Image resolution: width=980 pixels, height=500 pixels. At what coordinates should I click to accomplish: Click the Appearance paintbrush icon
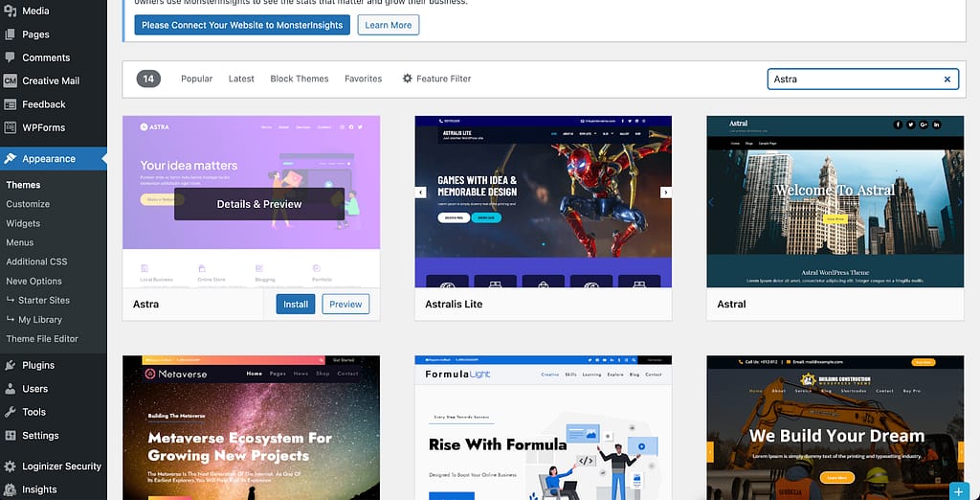[10, 159]
